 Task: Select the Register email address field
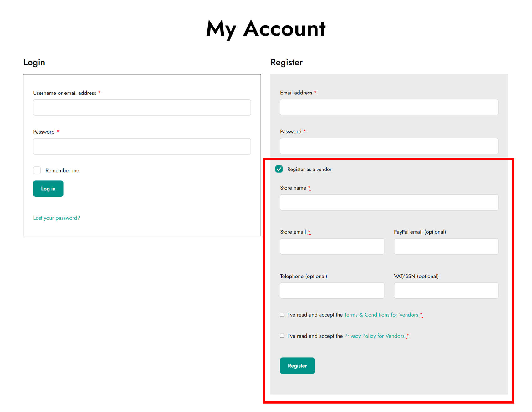coord(389,107)
